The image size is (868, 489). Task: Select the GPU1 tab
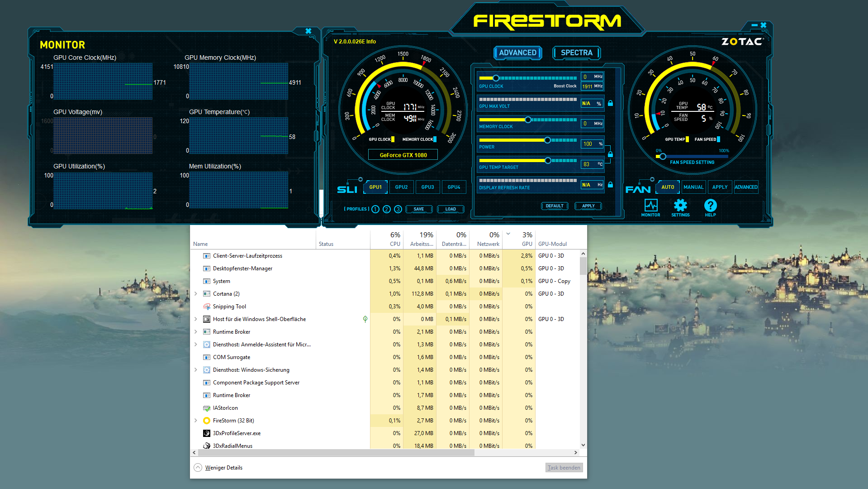(375, 187)
